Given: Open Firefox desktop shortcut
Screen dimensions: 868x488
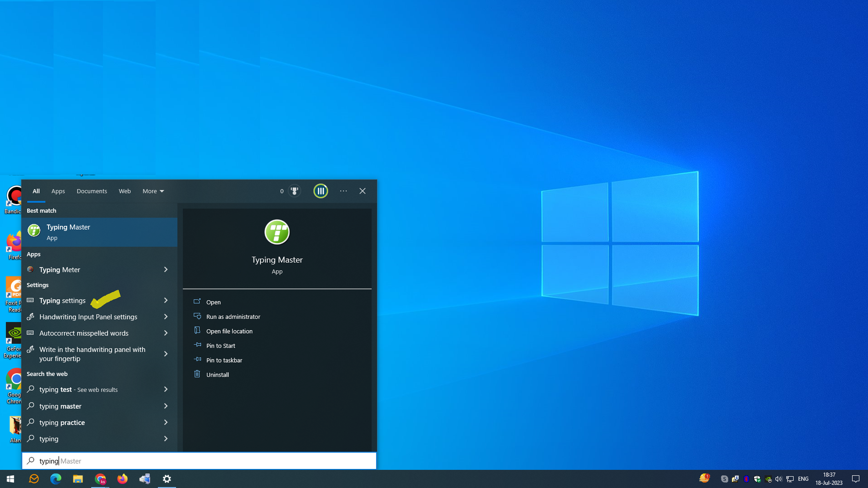Looking at the screenshot, I should click(13, 246).
